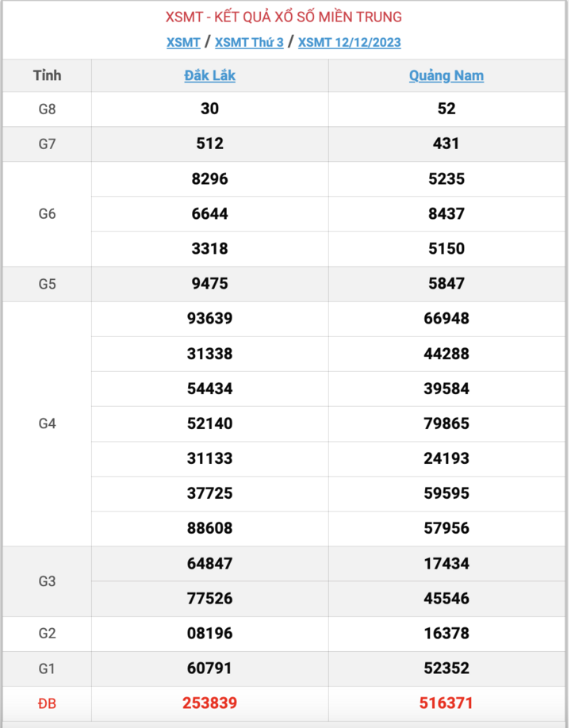
Task: Click Quảng Nam G7 result 431
Action: point(446,144)
